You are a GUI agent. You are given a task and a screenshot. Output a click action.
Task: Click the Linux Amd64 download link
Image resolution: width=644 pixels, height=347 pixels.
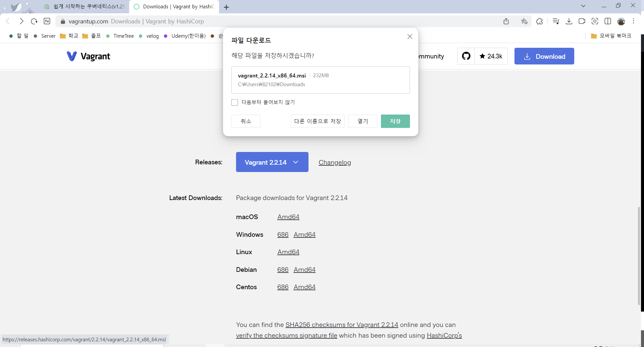pos(288,252)
